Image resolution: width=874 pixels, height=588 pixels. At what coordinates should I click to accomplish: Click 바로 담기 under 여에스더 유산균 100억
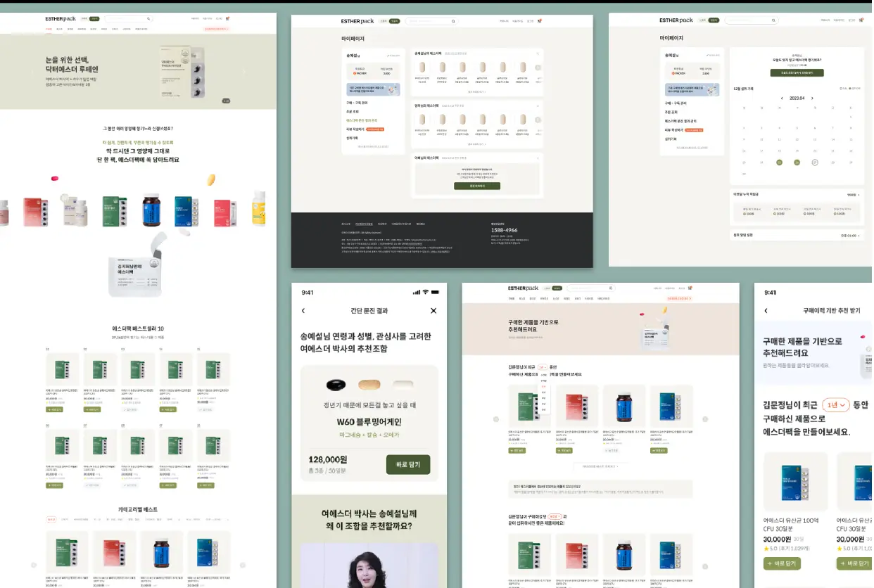click(x=782, y=563)
